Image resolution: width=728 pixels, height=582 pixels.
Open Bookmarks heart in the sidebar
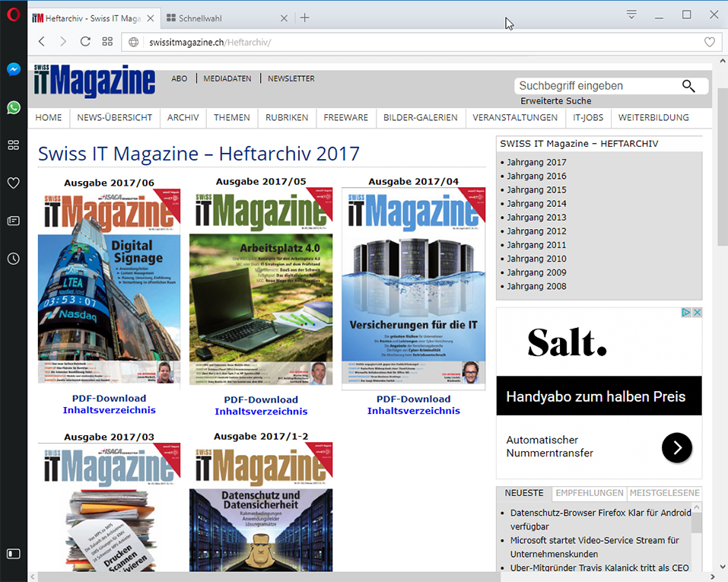tap(14, 183)
